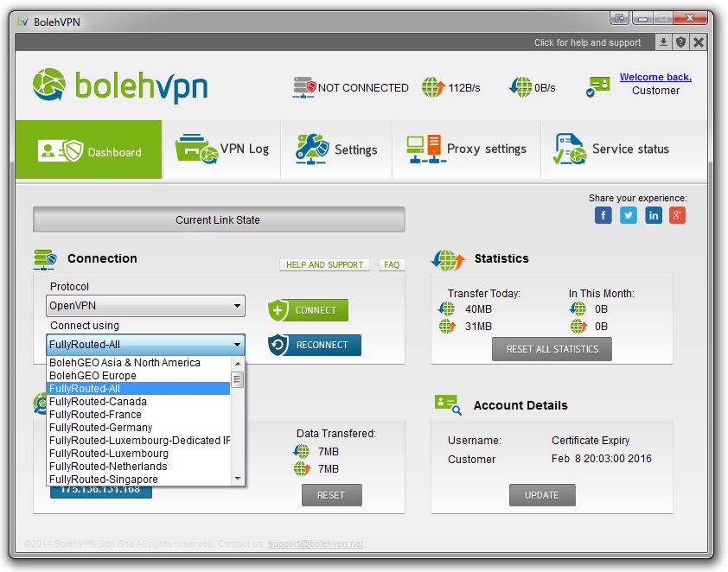
Task: Click the server list scroll up arrow
Action: coord(238,364)
